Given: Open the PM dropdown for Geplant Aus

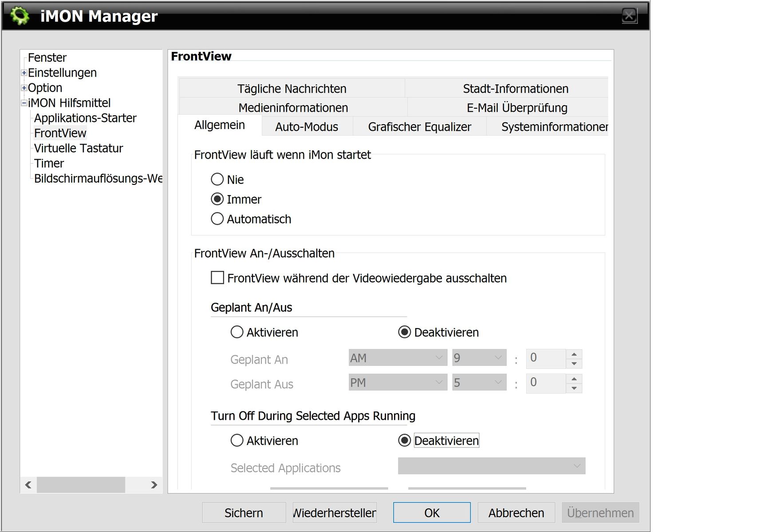Looking at the screenshot, I should [398, 383].
